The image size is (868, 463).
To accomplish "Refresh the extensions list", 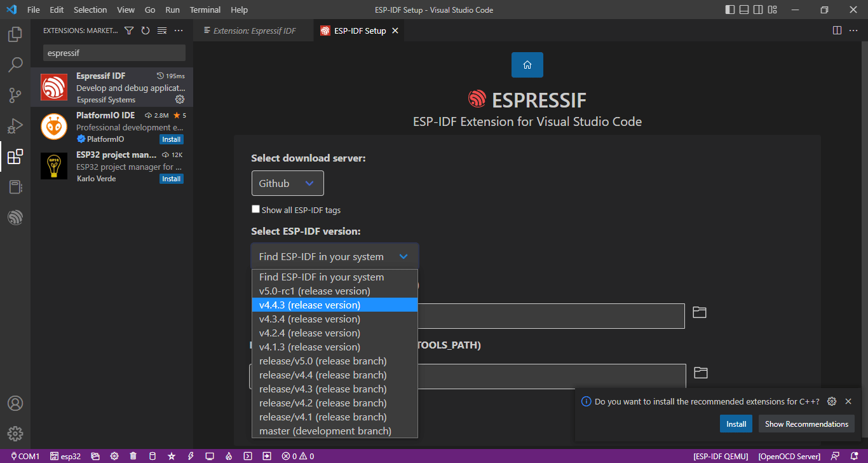I will [x=146, y=31].
